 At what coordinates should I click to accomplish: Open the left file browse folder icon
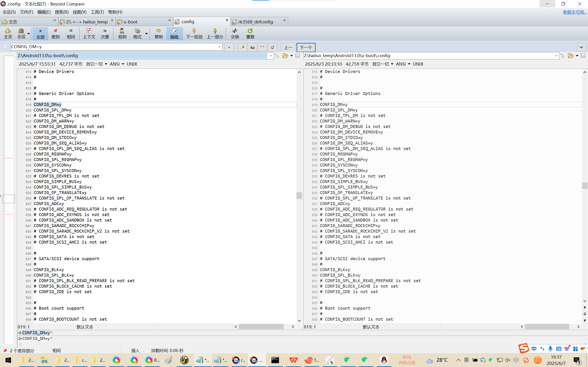click(285, 56)
